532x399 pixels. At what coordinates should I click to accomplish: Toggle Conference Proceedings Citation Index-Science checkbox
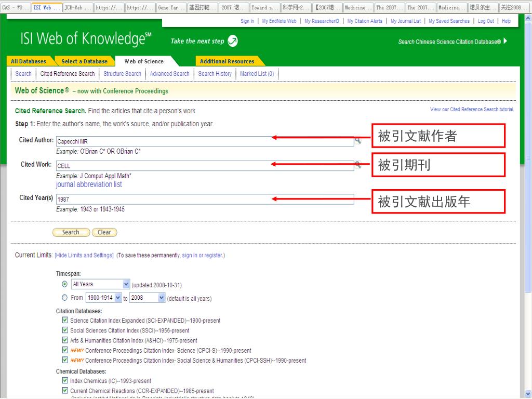[65, 350]
